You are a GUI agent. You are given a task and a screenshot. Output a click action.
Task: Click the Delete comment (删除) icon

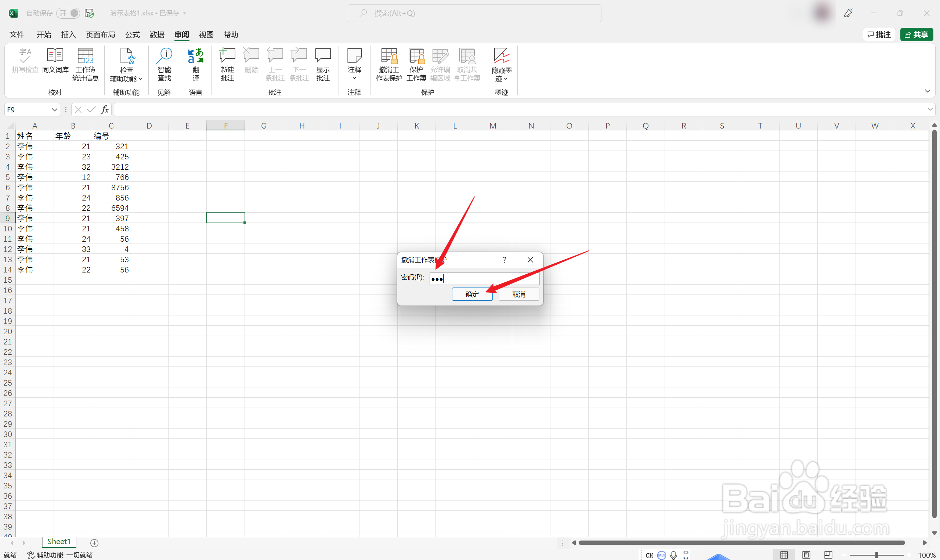(x=251, y=59)
